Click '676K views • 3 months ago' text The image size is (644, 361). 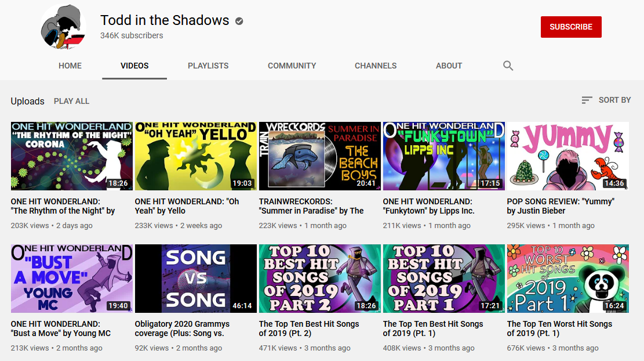click(553, 348)
